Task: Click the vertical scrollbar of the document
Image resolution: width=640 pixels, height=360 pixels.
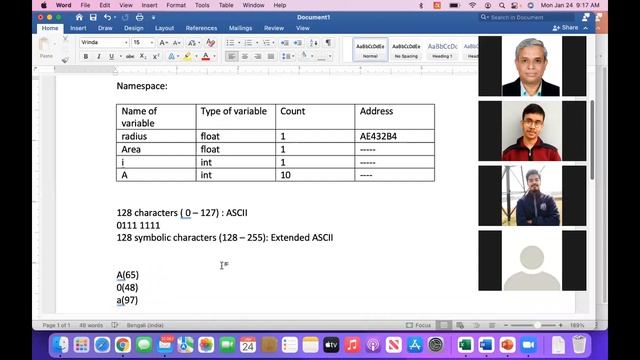Action: tap(592, 139)
